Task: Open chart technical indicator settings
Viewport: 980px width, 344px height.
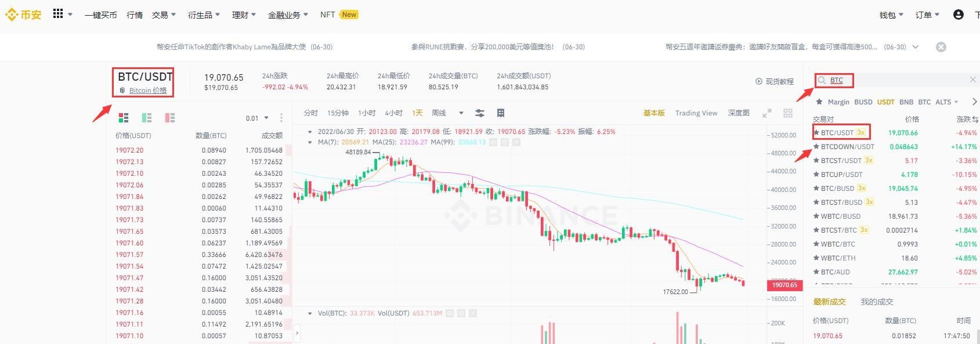Action: [480, 113]
